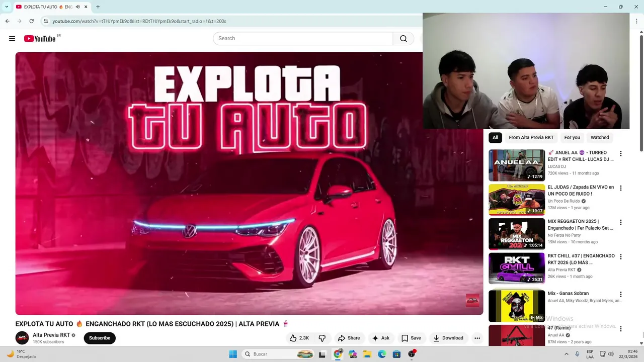Open the YouTube hamburger guide menu
Image resolution: width=644 pixels, height=362 pixels.
point(12,39)
